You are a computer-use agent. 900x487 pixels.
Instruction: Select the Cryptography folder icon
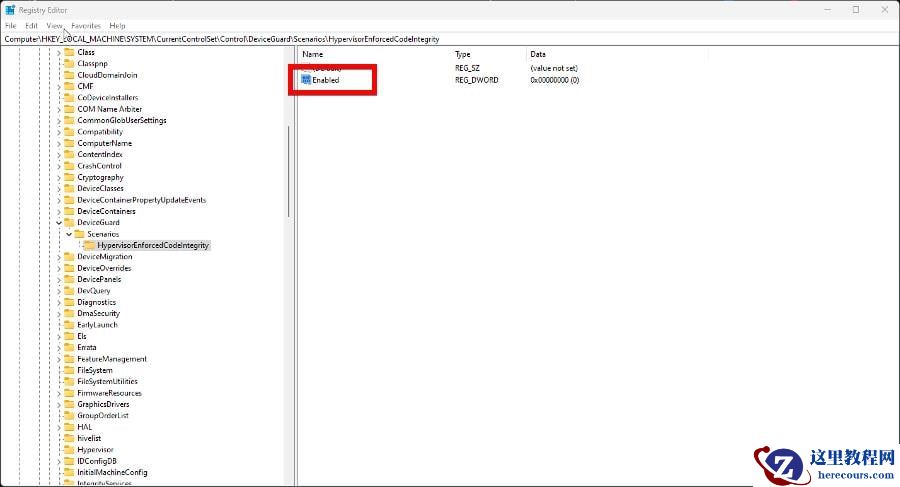tap(69, 177)
